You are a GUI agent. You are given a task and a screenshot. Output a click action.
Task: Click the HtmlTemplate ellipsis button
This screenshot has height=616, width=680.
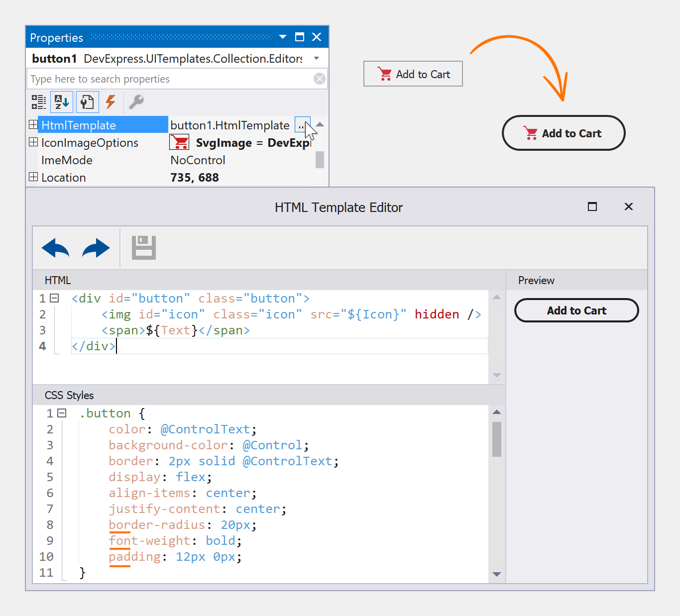click(x=301, y=125)
